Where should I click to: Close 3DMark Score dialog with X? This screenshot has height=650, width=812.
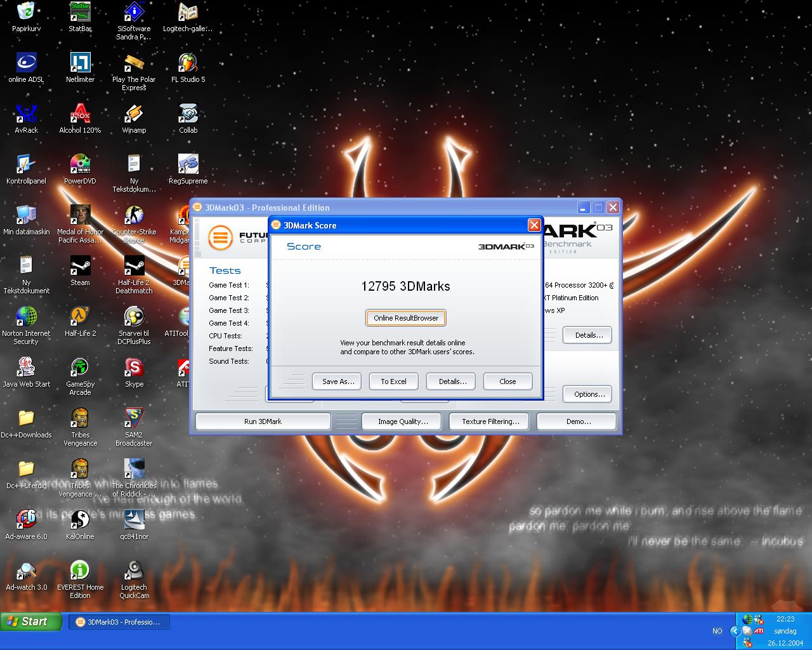(534, 225)
